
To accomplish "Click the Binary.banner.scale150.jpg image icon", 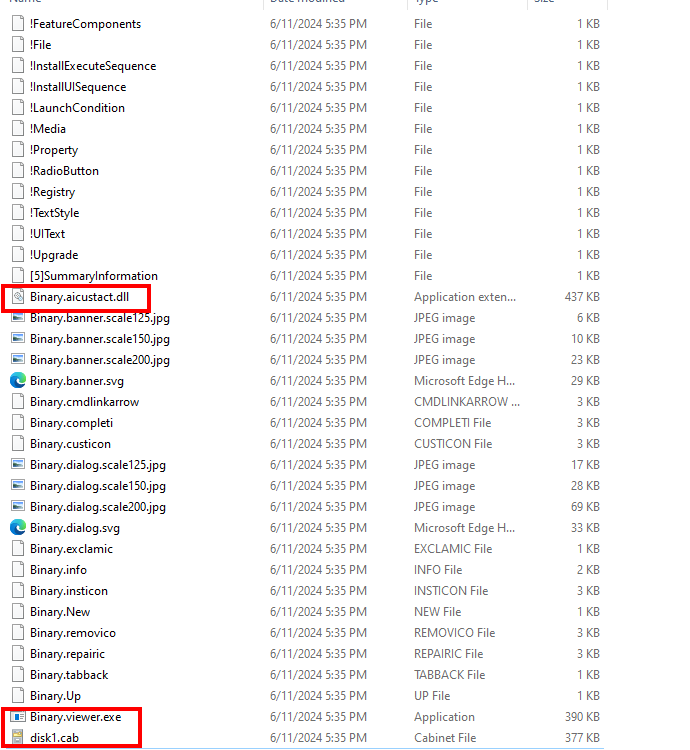I will [18, 339].
